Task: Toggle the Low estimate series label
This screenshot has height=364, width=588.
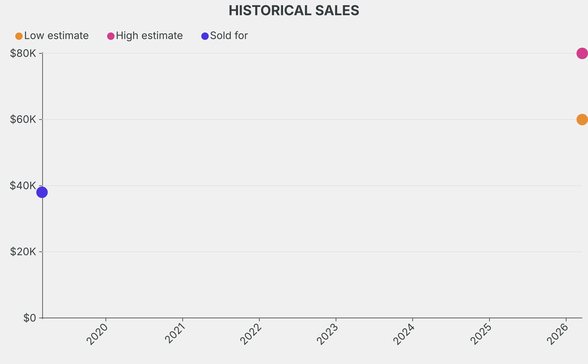Action: 56,36
